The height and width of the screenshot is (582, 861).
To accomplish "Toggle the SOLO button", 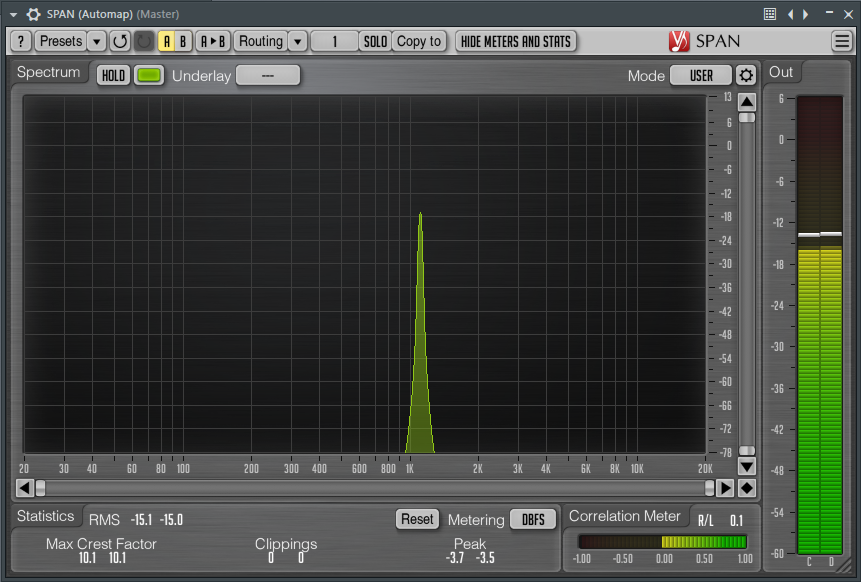I will point(375,41).
